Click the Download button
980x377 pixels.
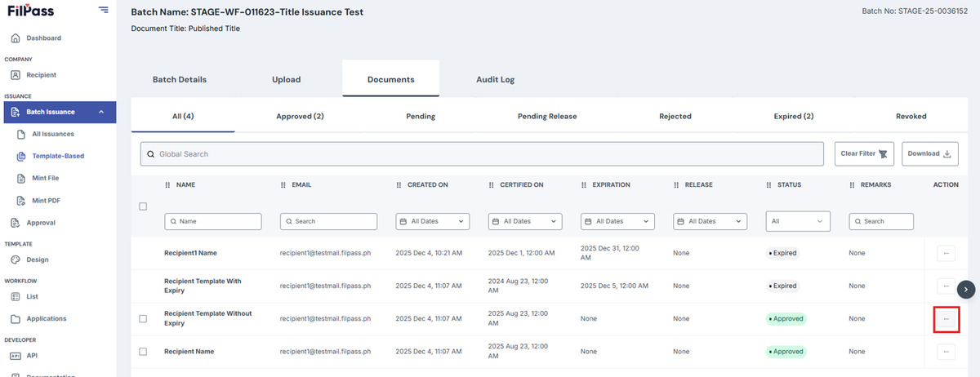(x=930, y=153)
